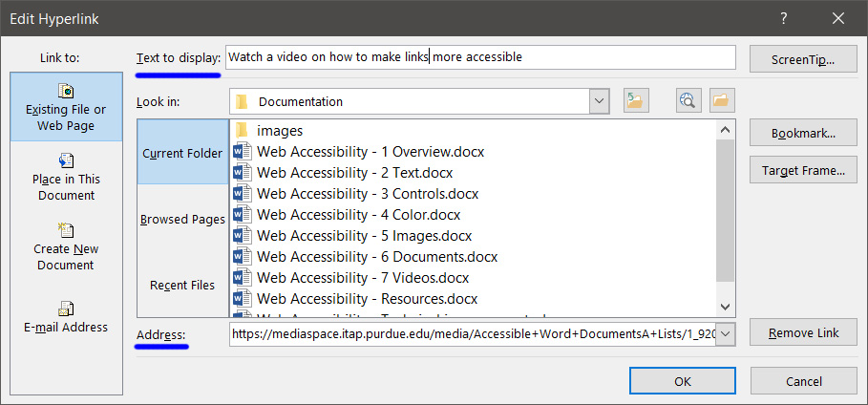Viewport: 868px width, 405px height.
Task: Browse the Web for a page
Action: pyautogui.click(x=688, y=101)
